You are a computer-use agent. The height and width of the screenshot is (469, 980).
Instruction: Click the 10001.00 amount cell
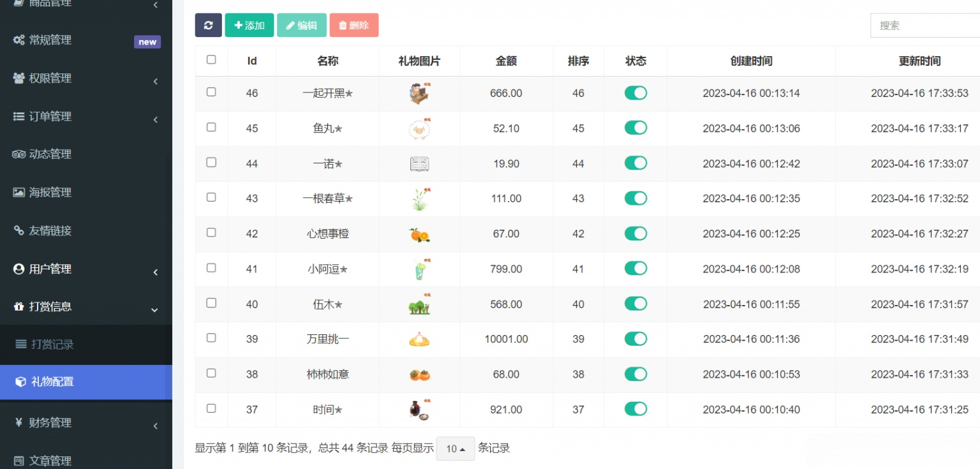[x=506, y=339]
